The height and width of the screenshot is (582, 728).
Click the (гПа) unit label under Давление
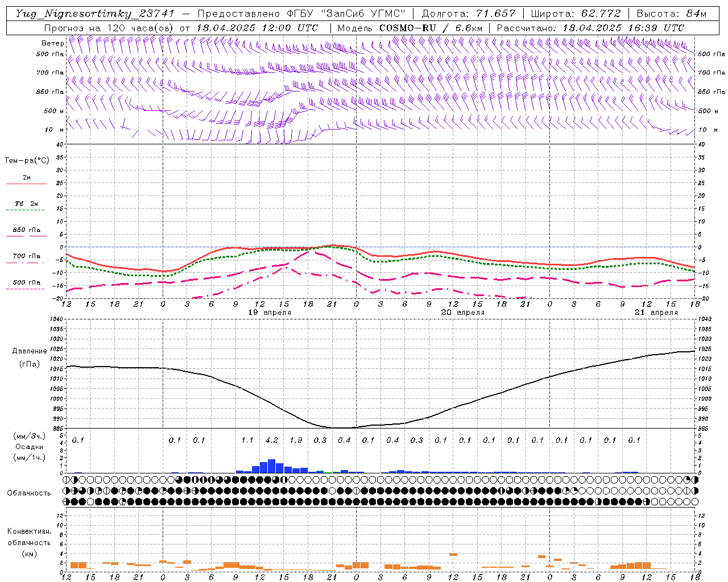[30, 364]
